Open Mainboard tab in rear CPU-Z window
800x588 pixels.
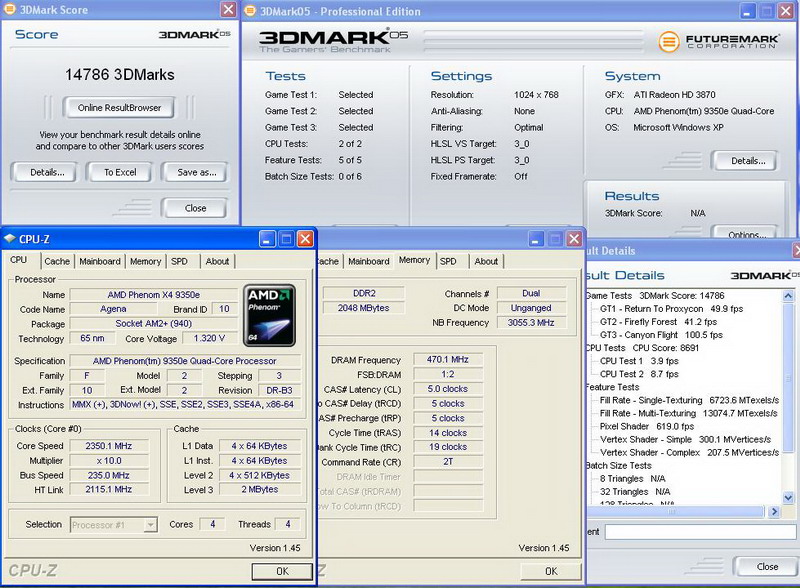tap(369, 261)
